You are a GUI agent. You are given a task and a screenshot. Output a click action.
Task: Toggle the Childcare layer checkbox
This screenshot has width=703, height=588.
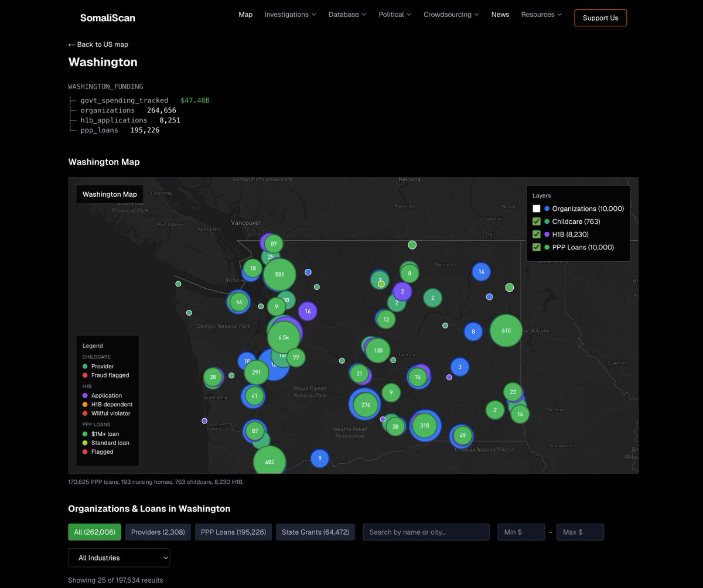[537, 221]
